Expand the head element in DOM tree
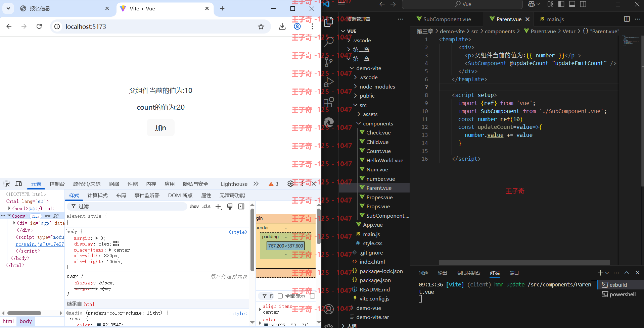The height and width of the screenshot is (328, 644). [x=9, y=209]
